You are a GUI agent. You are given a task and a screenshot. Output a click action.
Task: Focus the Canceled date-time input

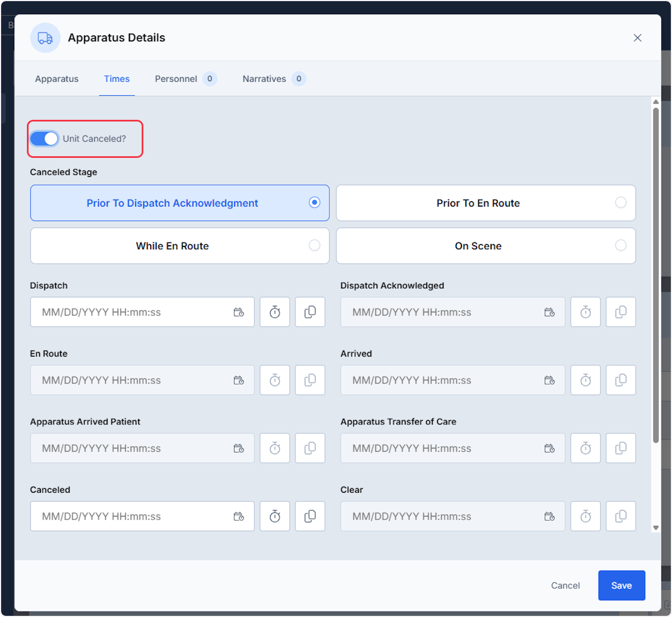click(142, 516)
